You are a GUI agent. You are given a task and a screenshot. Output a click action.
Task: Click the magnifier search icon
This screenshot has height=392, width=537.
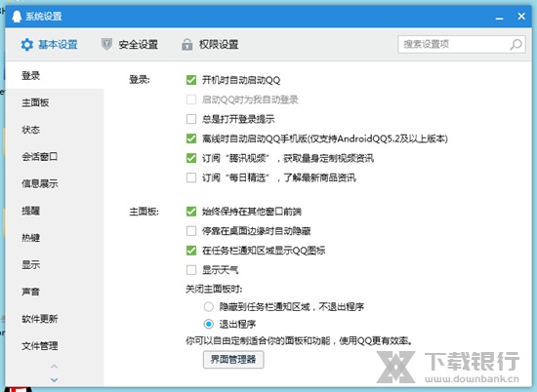[x=516, y=44]
